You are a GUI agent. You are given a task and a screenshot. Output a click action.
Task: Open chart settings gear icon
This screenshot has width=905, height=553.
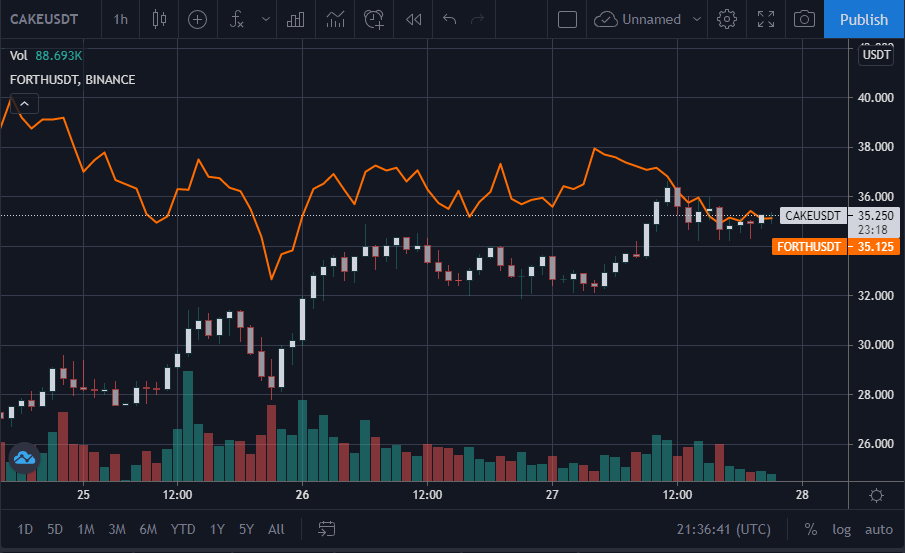click(x=727, y=20)
